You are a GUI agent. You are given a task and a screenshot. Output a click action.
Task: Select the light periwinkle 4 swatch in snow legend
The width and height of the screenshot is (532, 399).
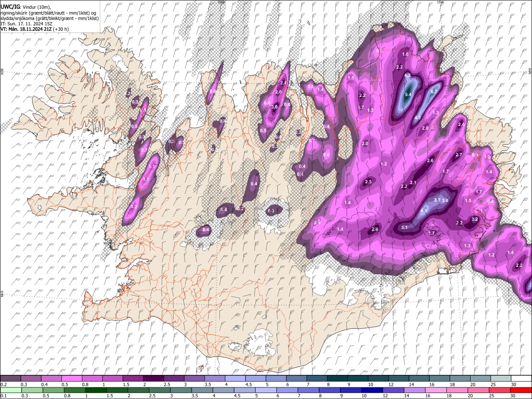(235, 378)
